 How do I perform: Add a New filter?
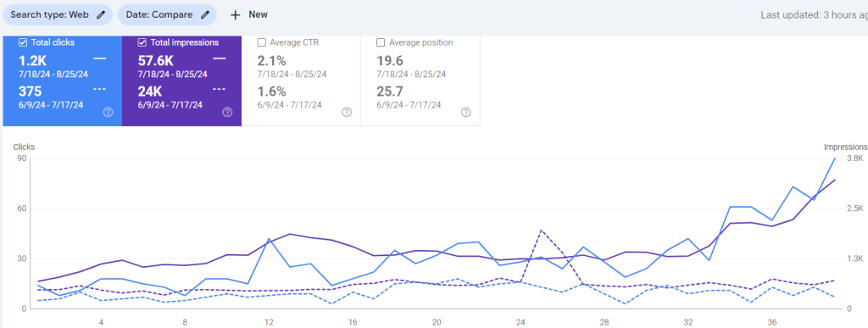249,15
